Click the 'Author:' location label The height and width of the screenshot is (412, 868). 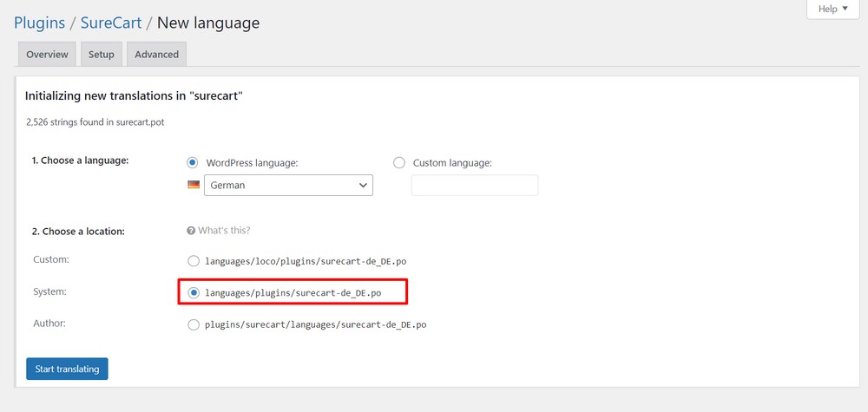49,323
